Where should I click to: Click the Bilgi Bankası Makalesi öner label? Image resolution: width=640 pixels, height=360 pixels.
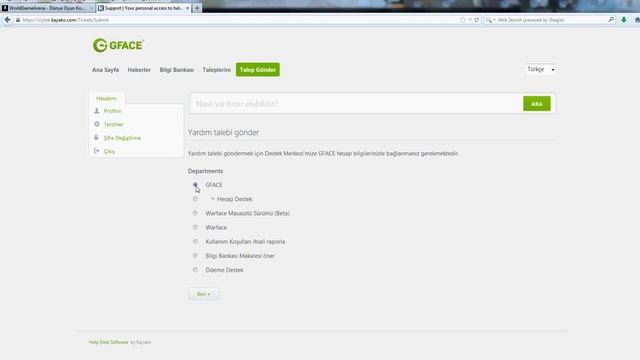240,256
